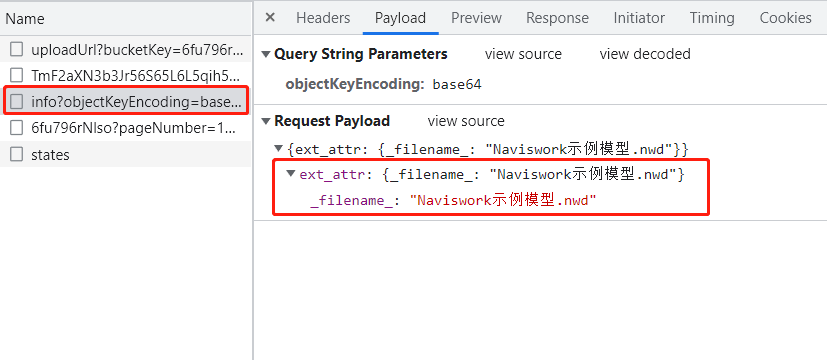
Task: Collapse the Request Payload section
Action: [x=266, y=121]
